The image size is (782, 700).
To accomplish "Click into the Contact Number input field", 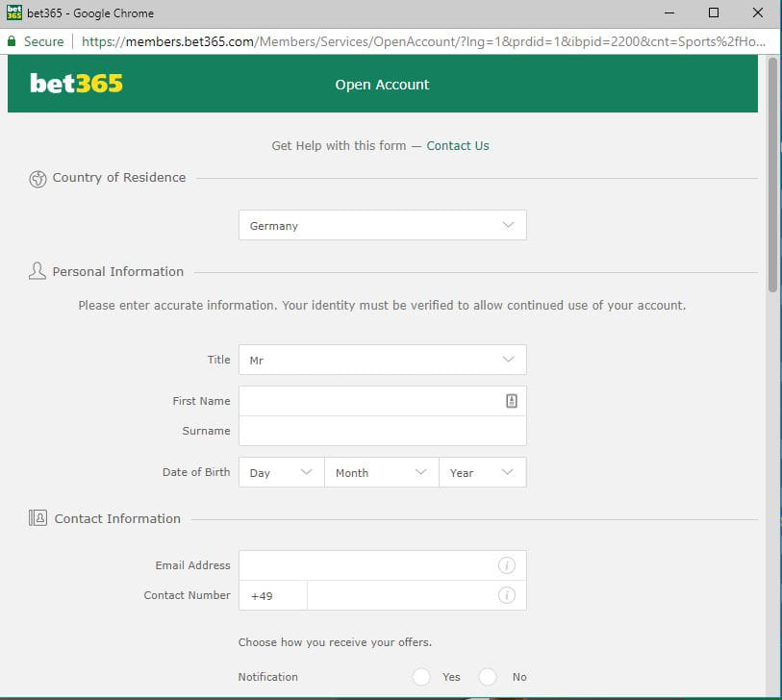I will point(416,595).
